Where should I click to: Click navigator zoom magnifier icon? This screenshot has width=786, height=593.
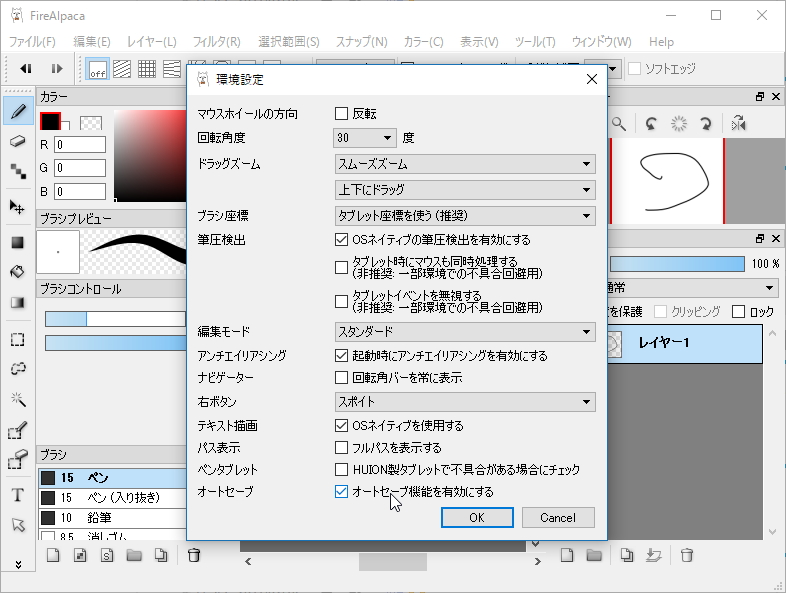pos(619,124)
